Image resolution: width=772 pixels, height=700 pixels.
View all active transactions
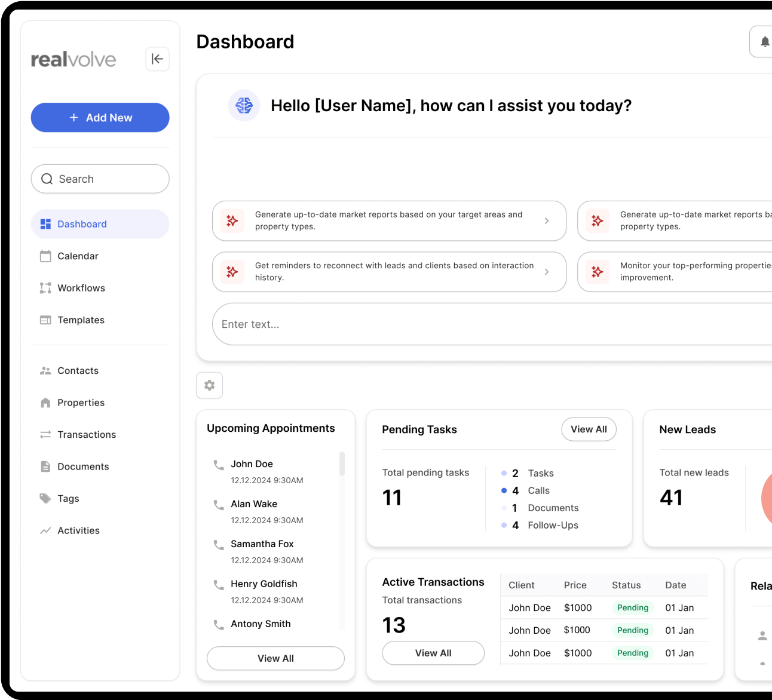click(433, 653)
